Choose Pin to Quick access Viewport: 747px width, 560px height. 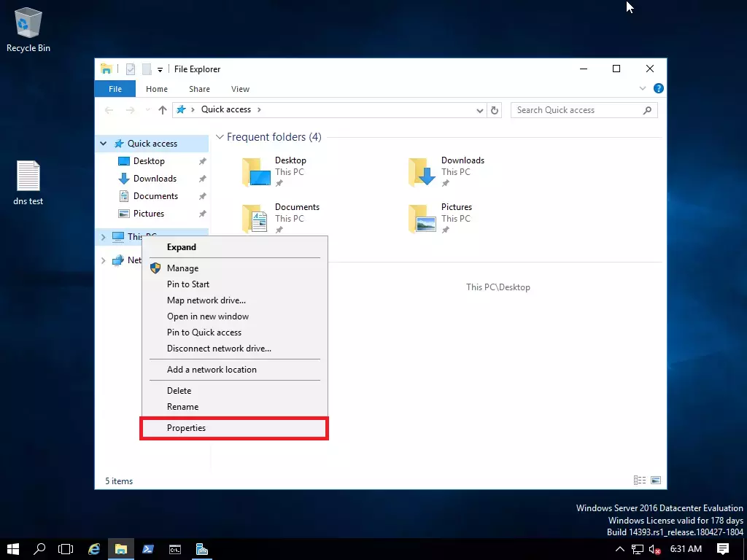(x=234, y=332)
